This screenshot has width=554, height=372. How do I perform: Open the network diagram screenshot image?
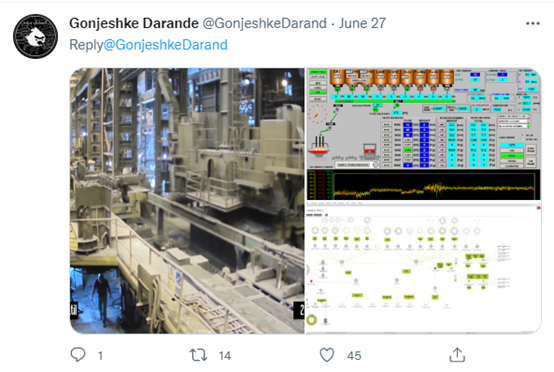(423, 267)
